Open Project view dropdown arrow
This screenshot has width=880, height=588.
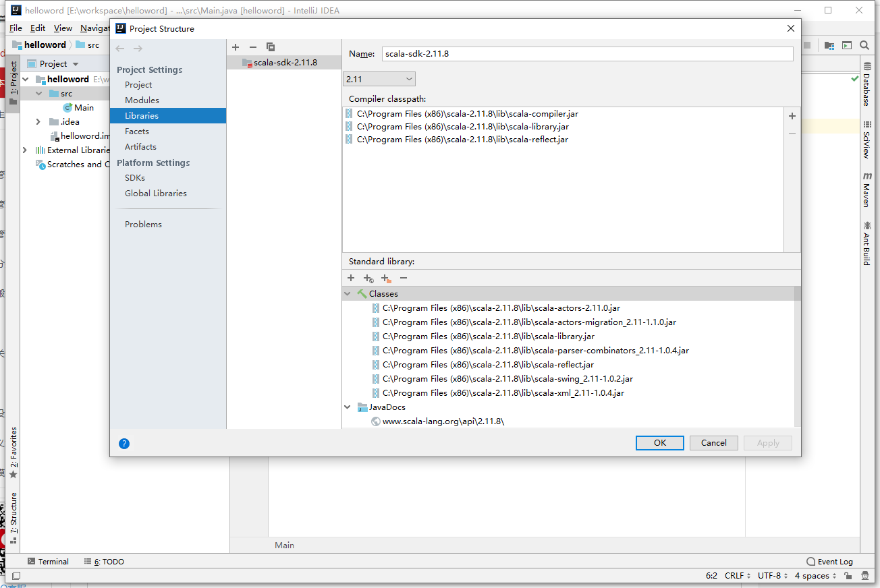[76, 64]
